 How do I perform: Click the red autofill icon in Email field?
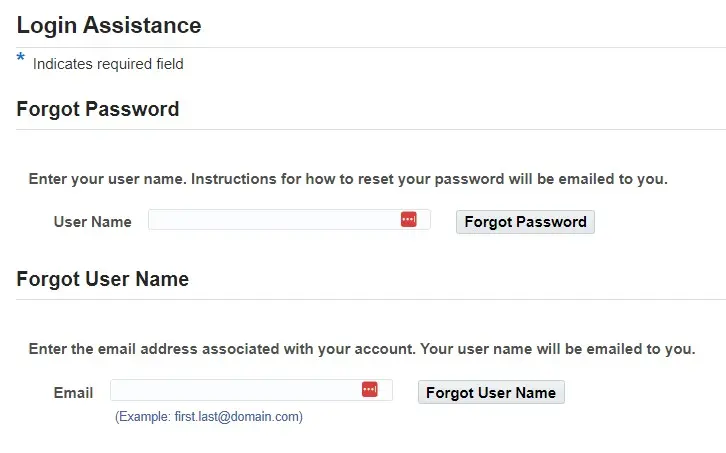click(370, 390)
